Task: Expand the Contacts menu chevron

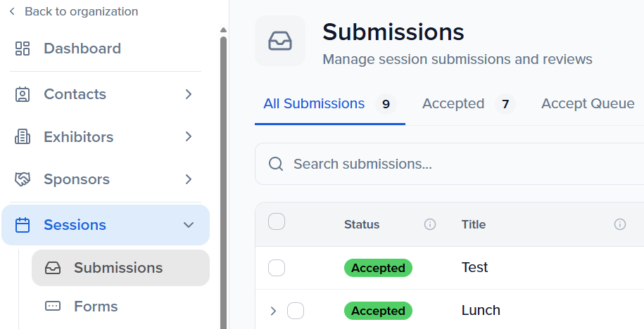Action: click(189, 94)
